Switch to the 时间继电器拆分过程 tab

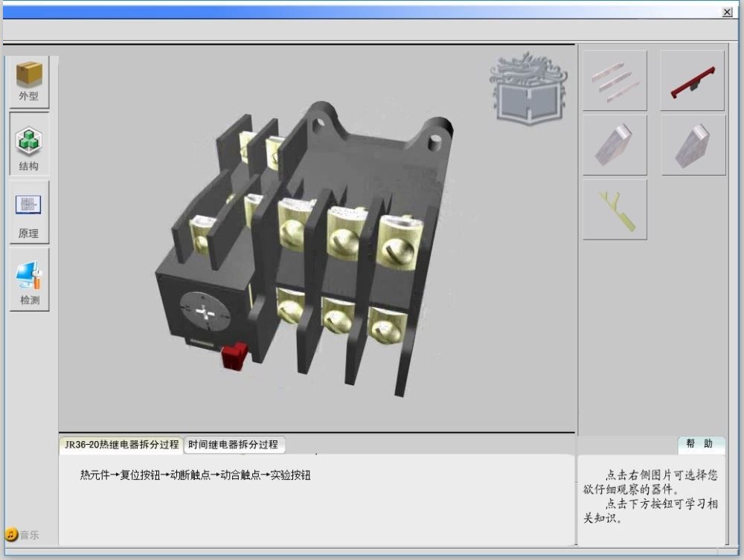(233, 444)
